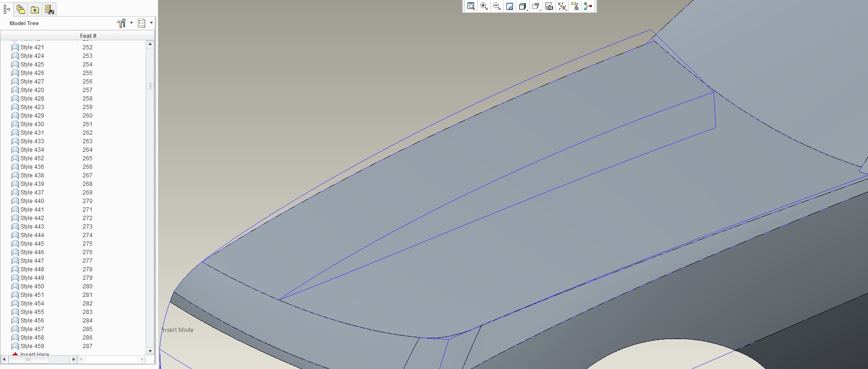Toggle the Spin Center icon
868x369 pixels.
point(588,6)
